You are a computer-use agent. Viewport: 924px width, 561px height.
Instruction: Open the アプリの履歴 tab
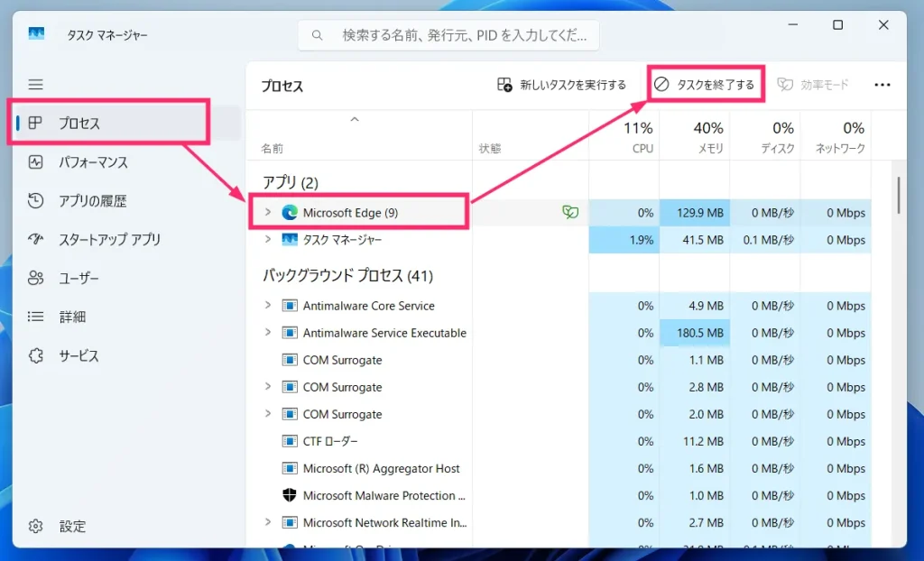[x=127, y=201]
